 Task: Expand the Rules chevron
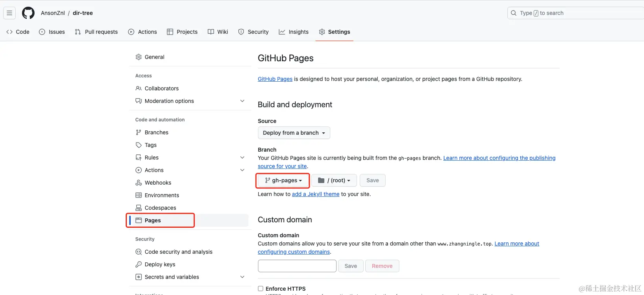point(242,158)
